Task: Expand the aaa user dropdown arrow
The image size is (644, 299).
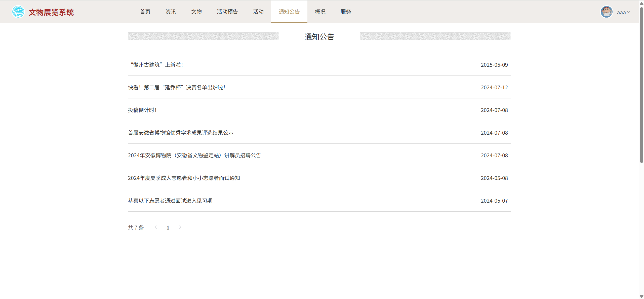Action: tap(628, 12)
